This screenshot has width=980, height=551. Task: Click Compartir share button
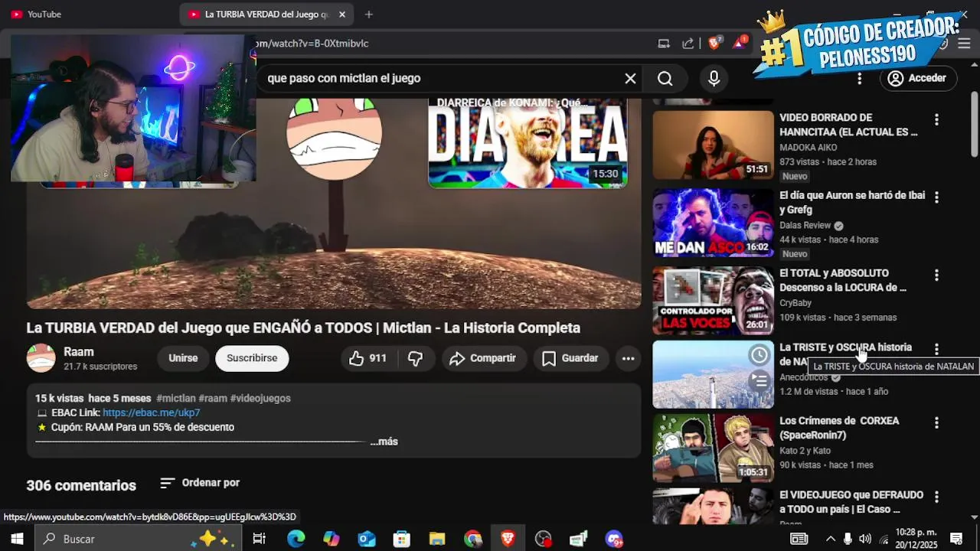click(483, 358)
